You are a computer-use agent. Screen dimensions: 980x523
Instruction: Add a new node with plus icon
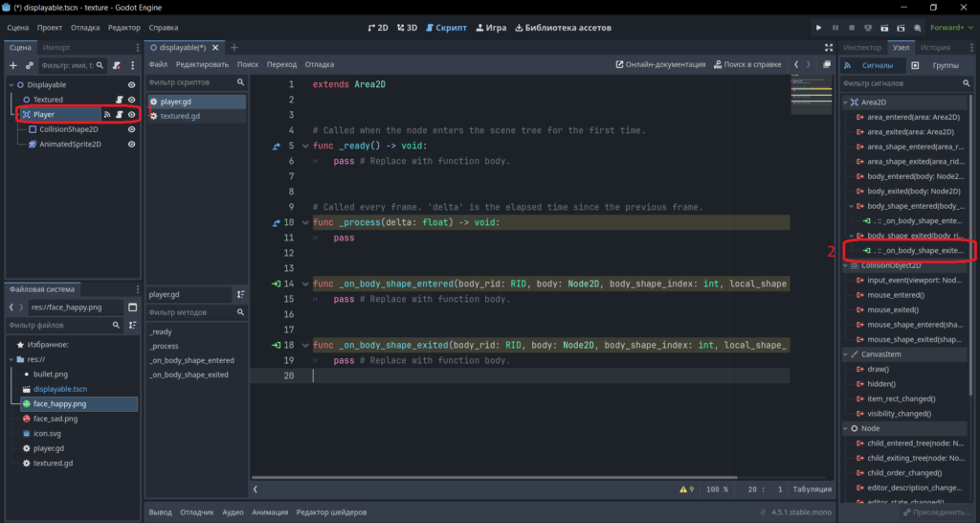(13, 65)
